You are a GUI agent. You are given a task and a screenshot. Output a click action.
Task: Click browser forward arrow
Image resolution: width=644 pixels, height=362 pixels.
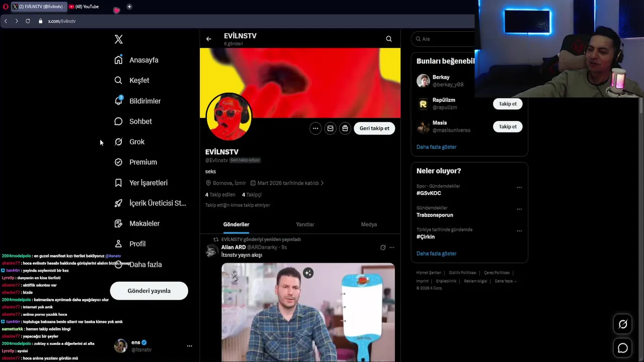17,21
